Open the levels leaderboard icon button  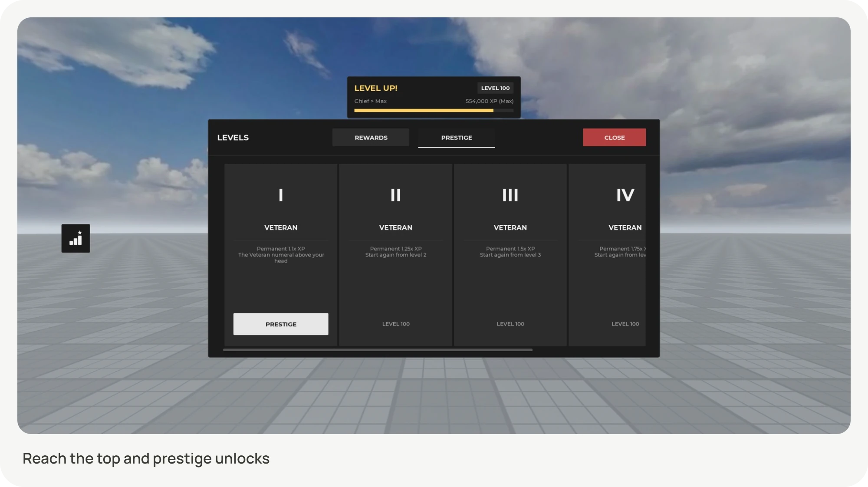(76, 238)
